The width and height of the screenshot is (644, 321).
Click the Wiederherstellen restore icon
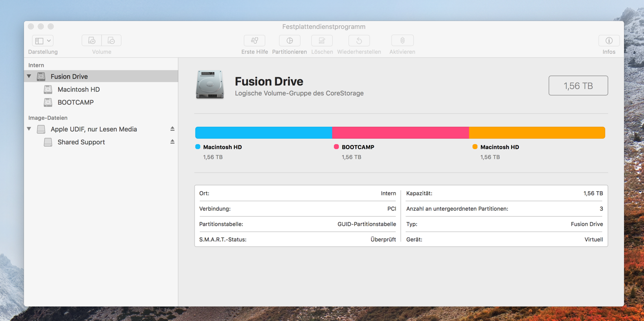359,41
